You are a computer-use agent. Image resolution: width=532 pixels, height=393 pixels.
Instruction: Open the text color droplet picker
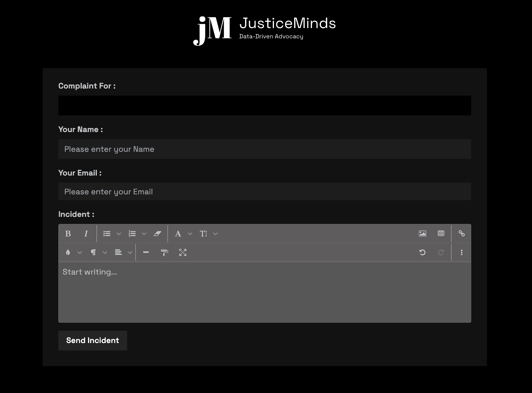click(x=68, y=253)
